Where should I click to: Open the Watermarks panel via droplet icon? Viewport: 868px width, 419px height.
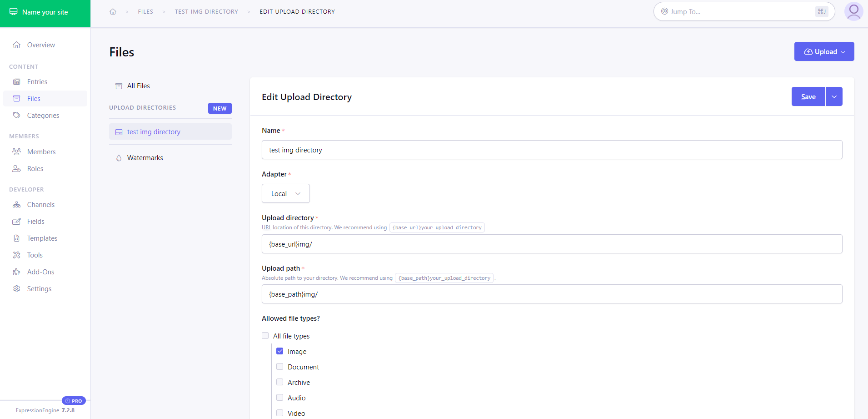pyautogui.click(x=119, y=158)
